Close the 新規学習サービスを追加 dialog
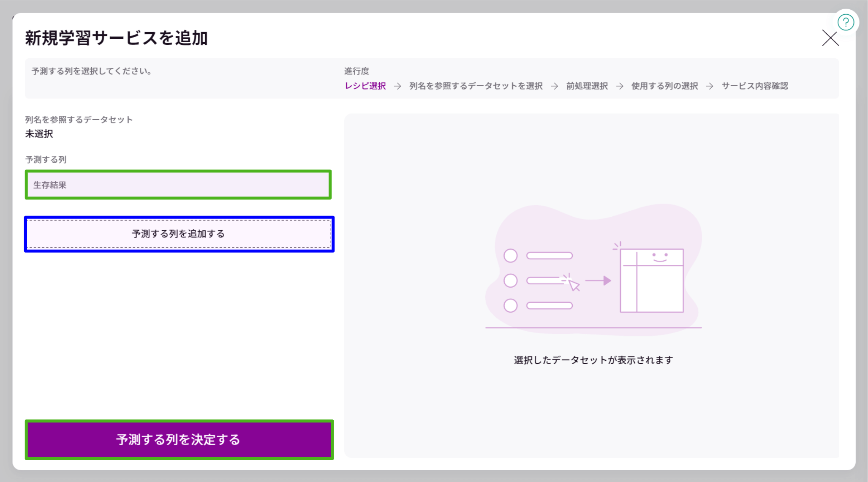 pyautogui.click(x=830, y=38)
